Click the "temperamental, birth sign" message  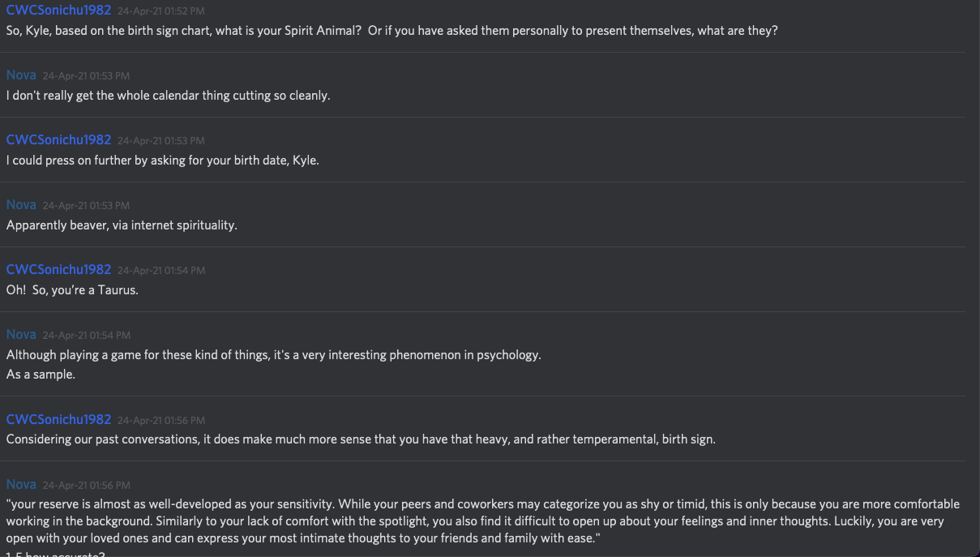tap(361, 439)
